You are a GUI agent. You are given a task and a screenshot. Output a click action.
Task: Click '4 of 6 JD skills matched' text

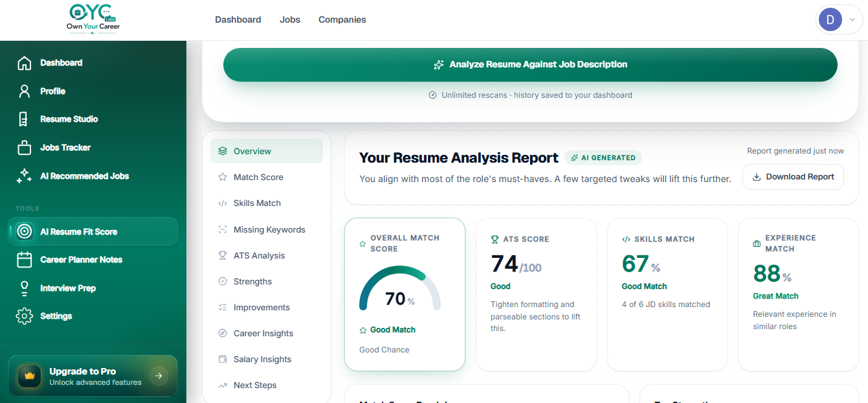[x=666, y=305]
